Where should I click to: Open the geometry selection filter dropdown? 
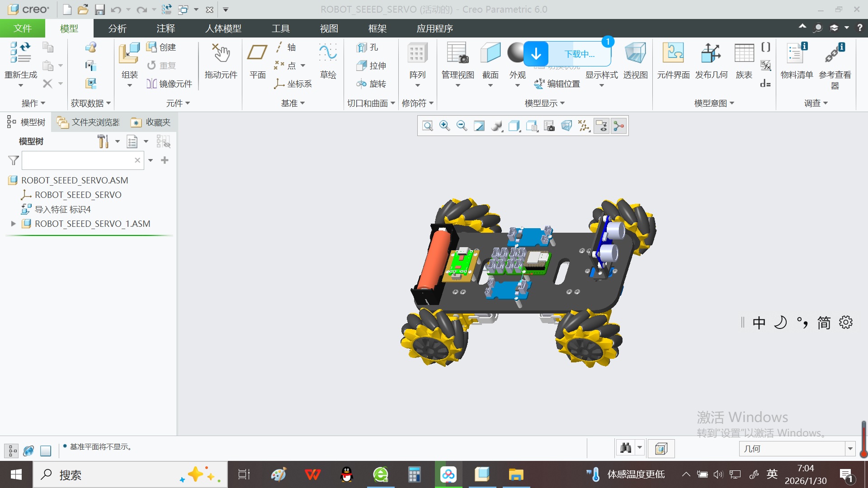click(850, 449)
